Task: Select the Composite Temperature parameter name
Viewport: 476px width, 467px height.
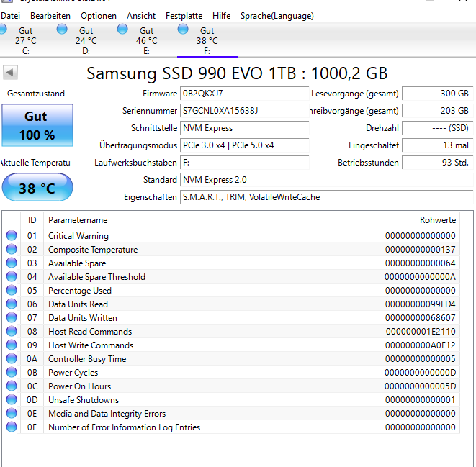Action: [x=93, y=250]
